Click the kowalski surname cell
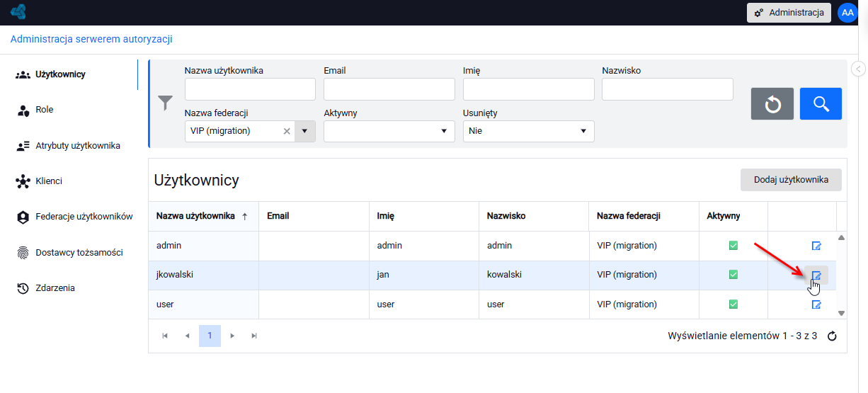 [x=534, y=275]
